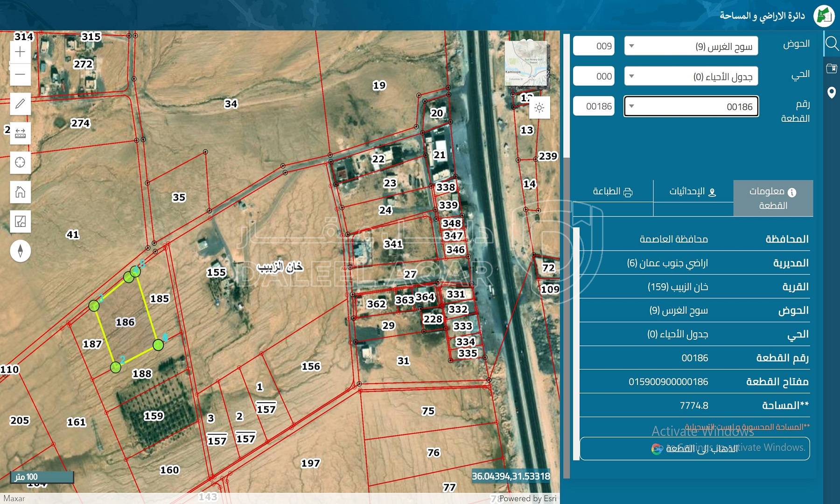Toggle the sun brightness button
Viewport: 840px width, 504px height.
point(539,108)
